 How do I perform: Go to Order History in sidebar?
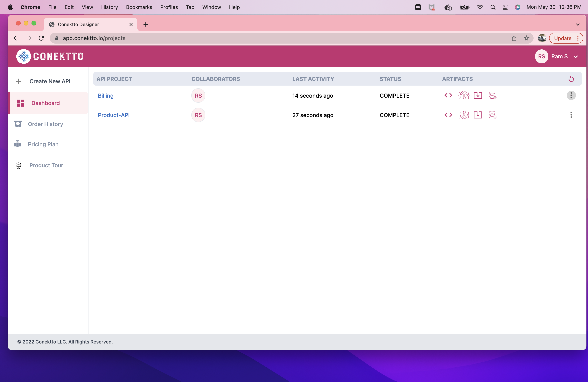pyautogui.click(x=45, y=124)
